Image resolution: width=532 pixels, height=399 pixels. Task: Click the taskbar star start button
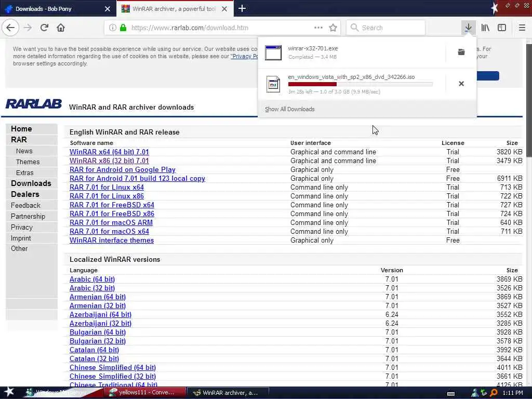[9, 392]
